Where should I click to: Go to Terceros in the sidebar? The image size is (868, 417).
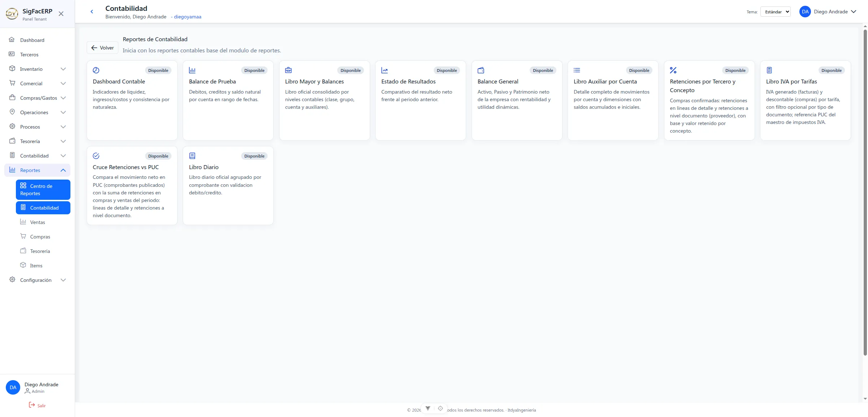(x=37, y=54)
